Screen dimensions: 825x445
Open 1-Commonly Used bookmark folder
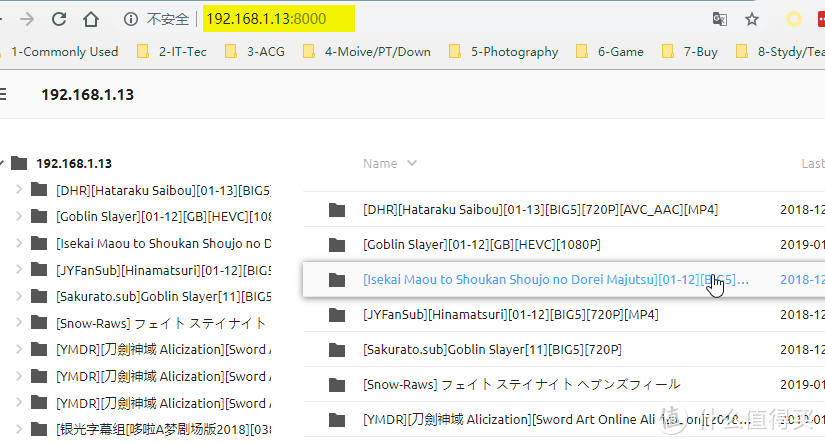tap(64, 52)
